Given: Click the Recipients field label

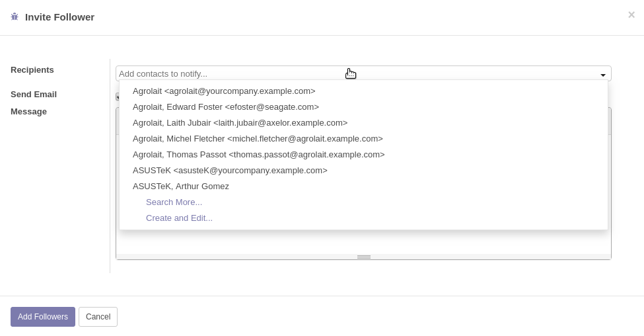Looking at the screenshot, I should point(32,70).
